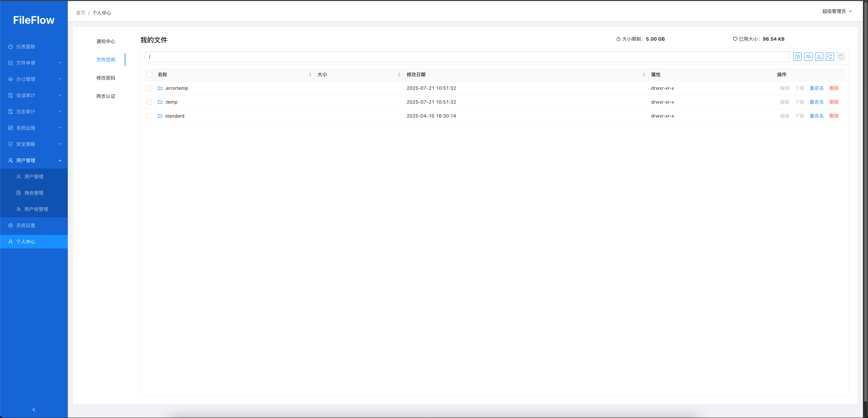The height and width of the screenshot is (418, 868).
Task: Click the file path input field
Action: (467, 57)
